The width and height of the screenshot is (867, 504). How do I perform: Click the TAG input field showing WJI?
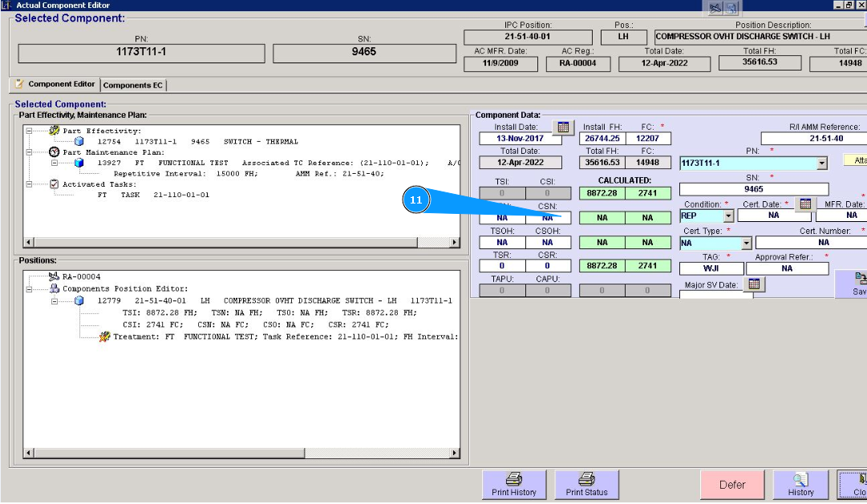[x=710, y=268]
